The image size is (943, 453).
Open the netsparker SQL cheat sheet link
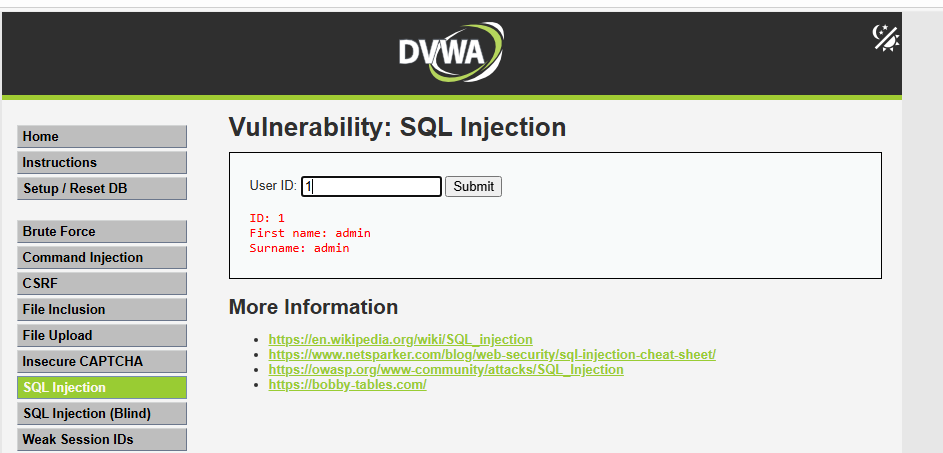492,354
